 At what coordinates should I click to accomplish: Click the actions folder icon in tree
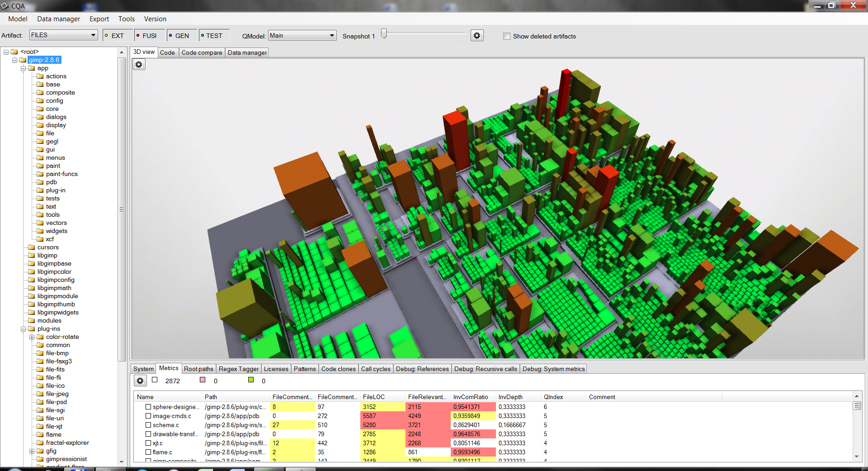[x=40, y=76]
